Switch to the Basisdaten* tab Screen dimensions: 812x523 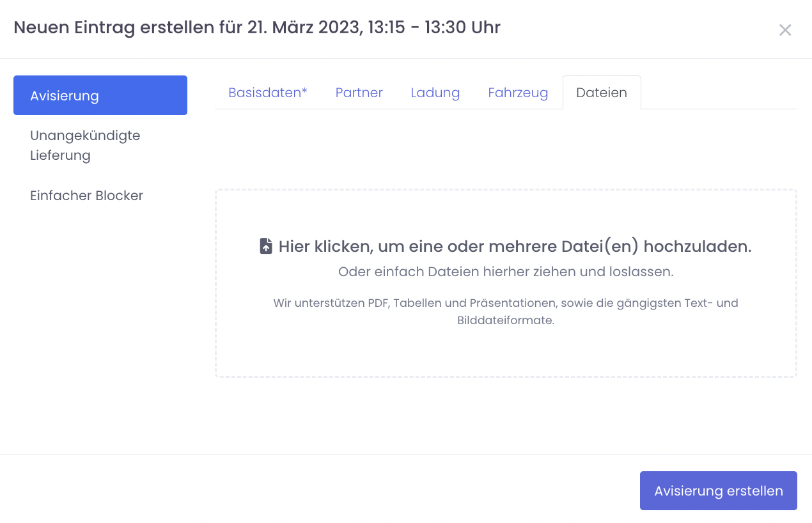tap(267, 93)
